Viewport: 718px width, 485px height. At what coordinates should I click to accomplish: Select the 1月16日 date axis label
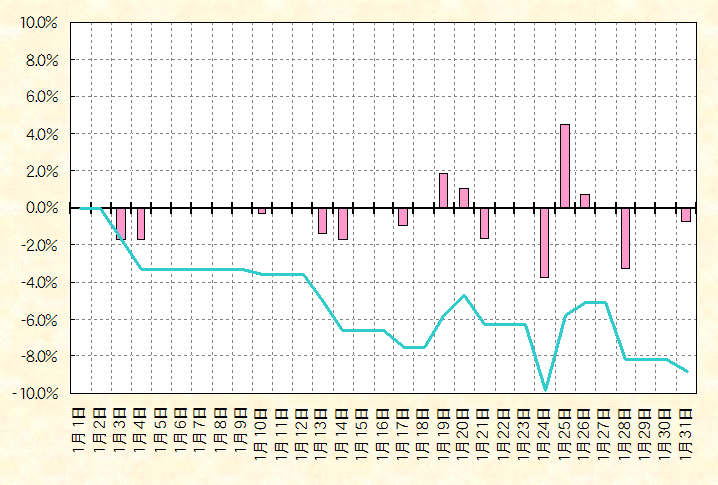383,434
